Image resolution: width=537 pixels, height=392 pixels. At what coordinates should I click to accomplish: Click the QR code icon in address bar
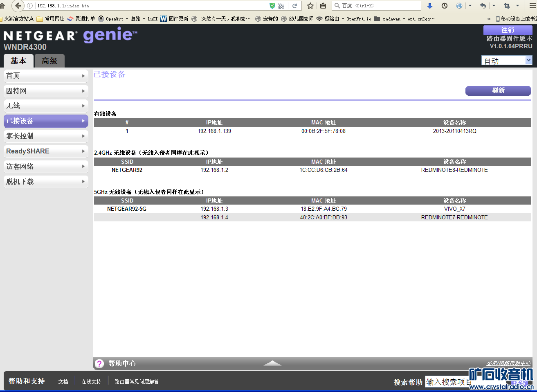pos(281,6)
